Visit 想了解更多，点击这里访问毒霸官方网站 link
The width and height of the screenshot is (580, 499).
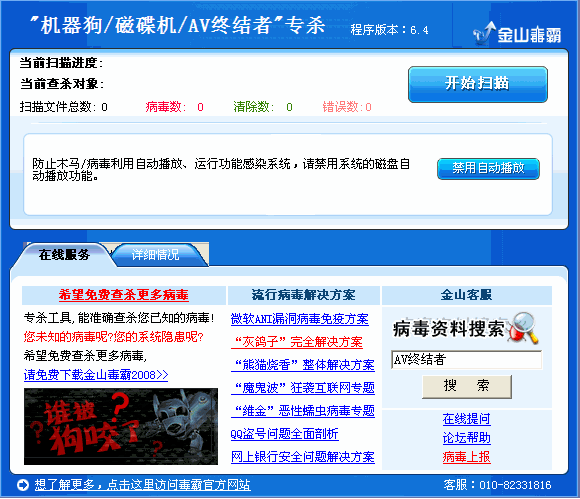142,485
